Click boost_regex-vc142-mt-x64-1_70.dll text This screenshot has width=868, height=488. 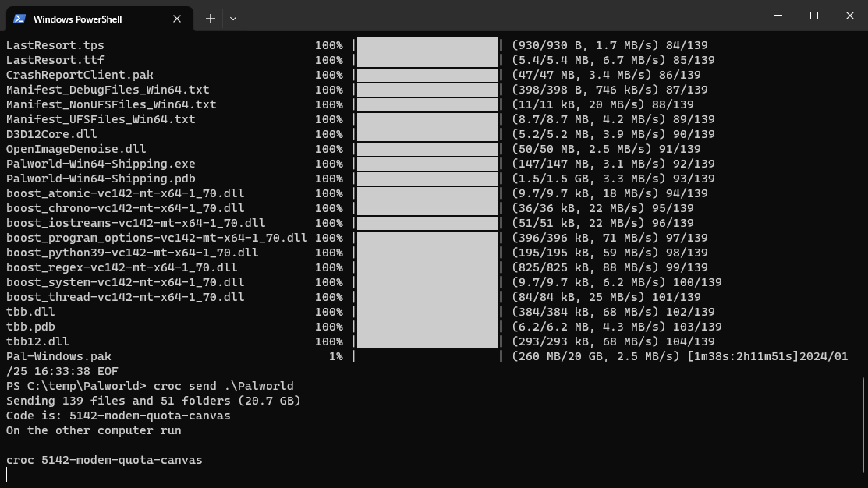pos(122,268)
